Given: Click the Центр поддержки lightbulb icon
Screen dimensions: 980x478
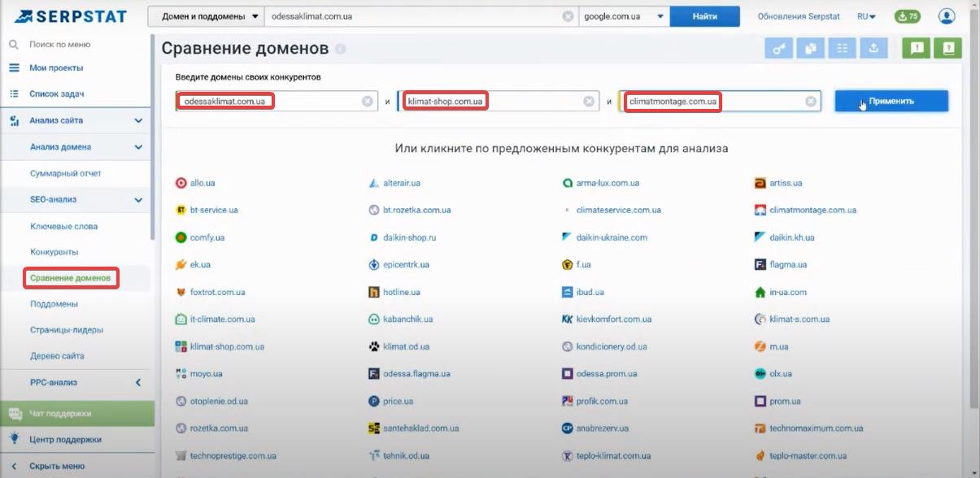Looking at the screenshot, I should coord(14,439).
